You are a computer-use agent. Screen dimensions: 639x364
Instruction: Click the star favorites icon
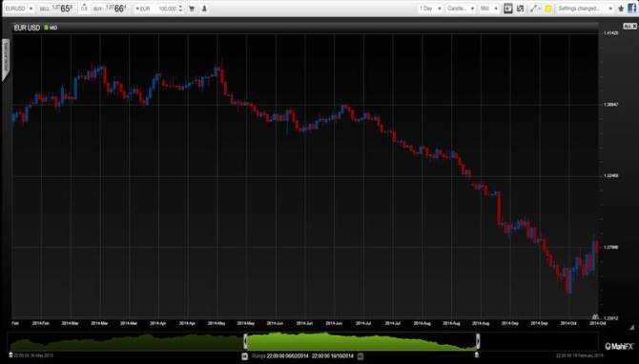point(621,9)
